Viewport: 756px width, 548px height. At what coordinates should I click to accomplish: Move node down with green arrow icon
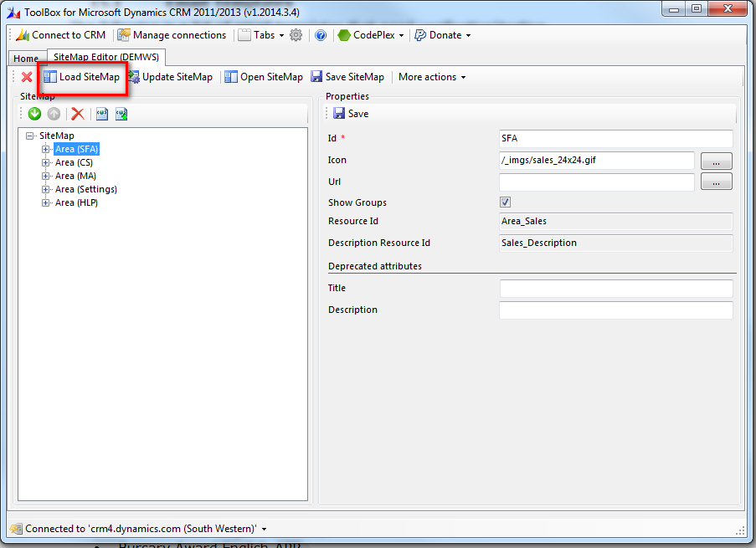34,114
